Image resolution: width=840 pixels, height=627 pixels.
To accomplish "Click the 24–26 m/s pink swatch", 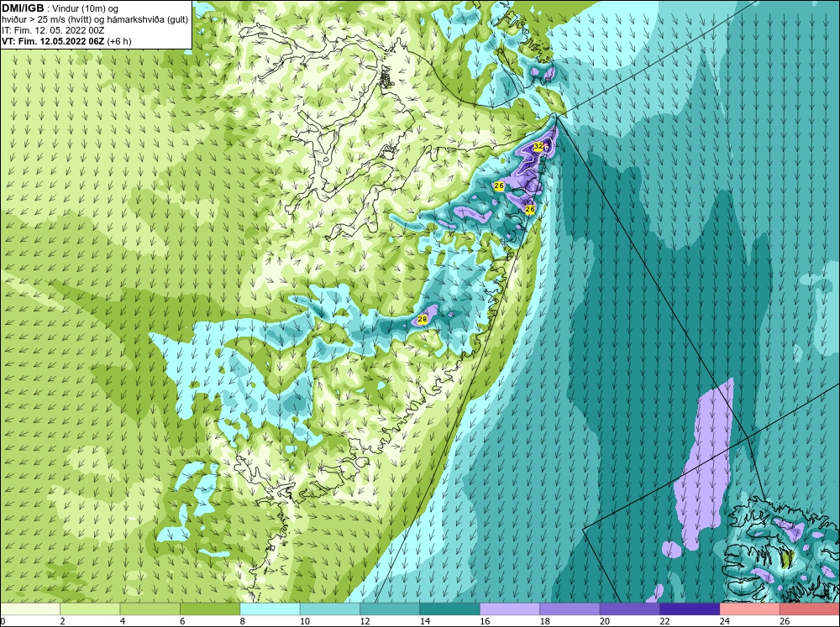I will click(x=750, y=609).
